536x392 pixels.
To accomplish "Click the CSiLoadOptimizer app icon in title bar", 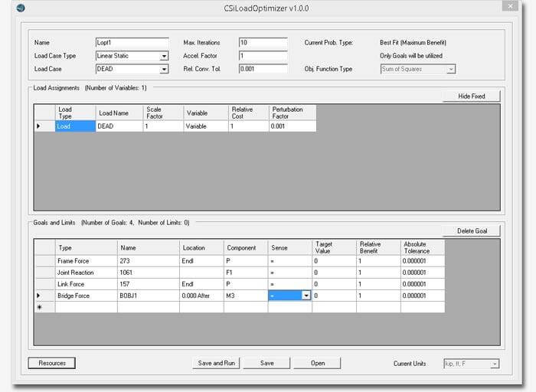I will [x=21, y=8].
